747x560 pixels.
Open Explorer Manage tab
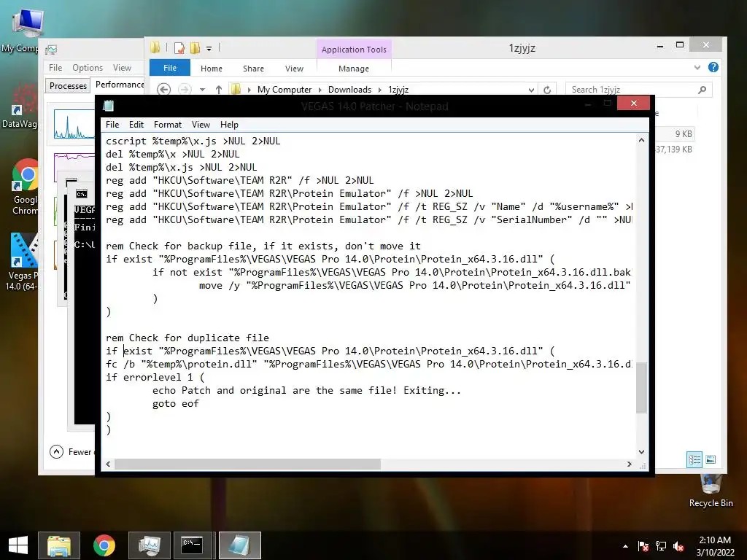tap(354, 69)
